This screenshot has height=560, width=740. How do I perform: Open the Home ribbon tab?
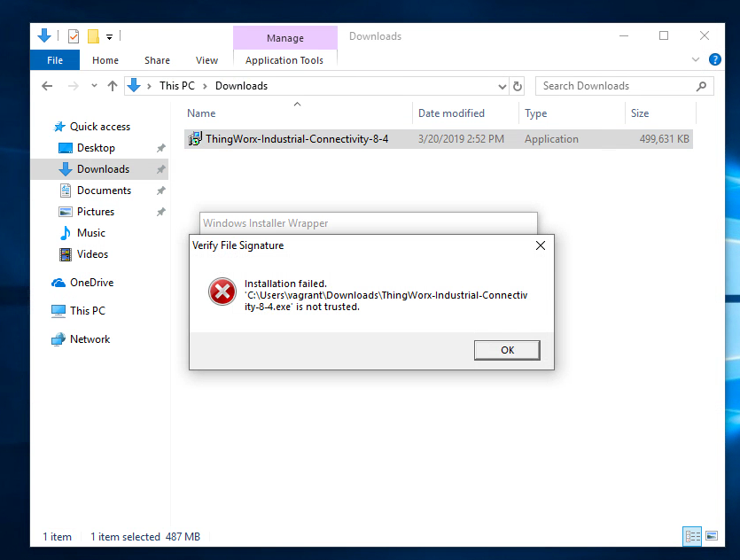(105, 60)
